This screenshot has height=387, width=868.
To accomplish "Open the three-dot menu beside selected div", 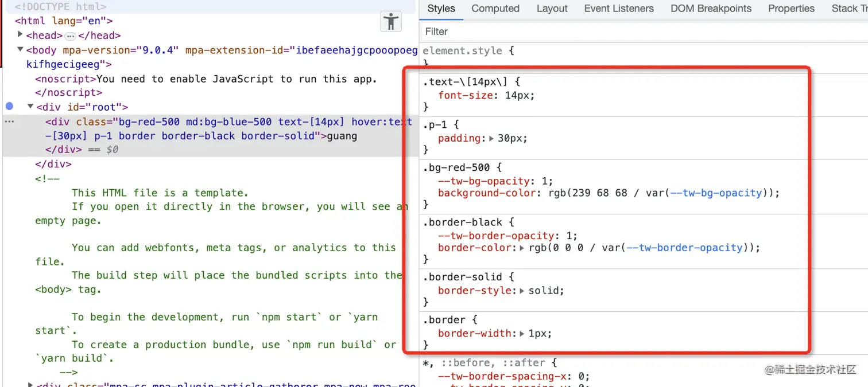I will pyautogui.click(x=9, y=122).
